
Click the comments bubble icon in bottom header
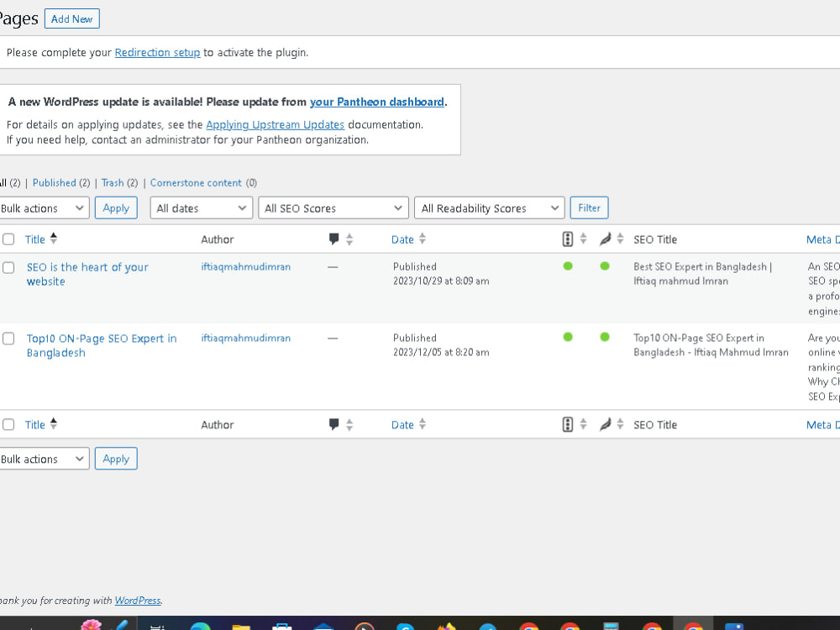pos(333,424)
